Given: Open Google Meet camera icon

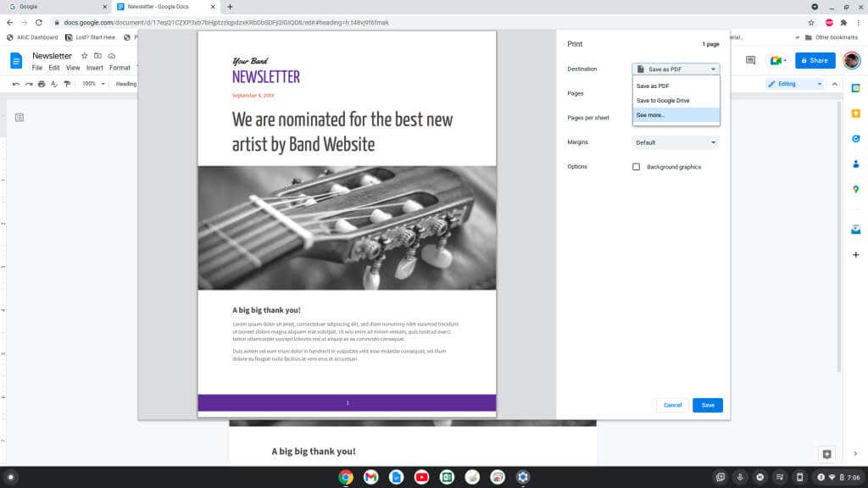Looking at the screenshot, I should (x=777, y=60).
